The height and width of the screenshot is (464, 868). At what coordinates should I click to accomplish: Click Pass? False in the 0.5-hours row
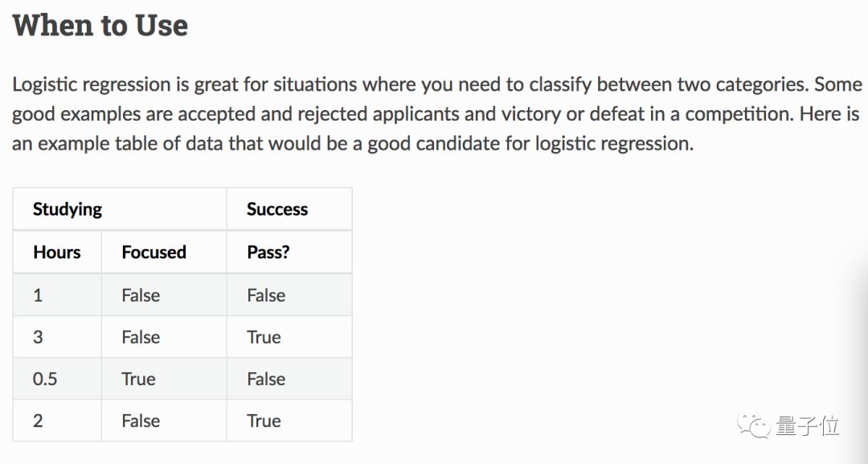click(x=266, y=379)
